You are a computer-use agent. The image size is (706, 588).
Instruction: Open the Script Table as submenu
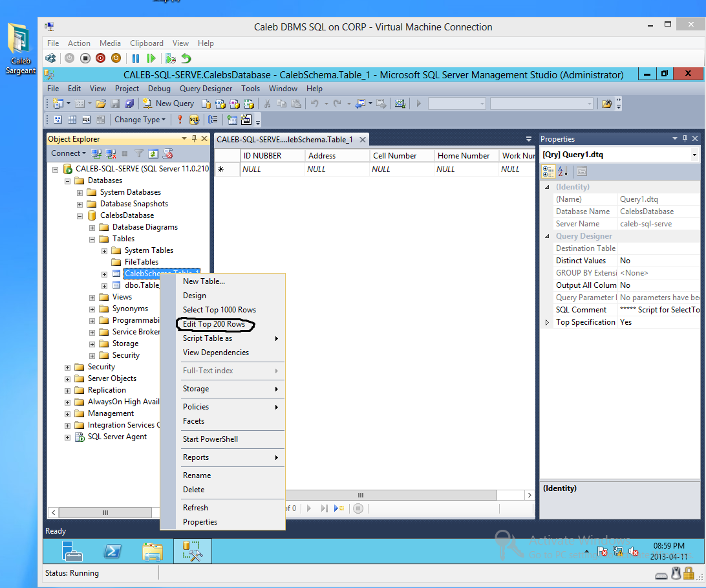pos(231,338)
